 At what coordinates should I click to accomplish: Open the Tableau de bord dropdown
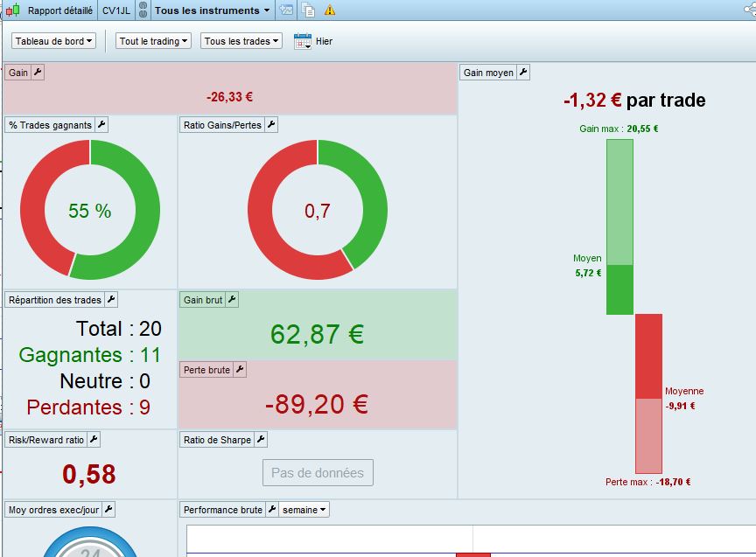point(53,41)
